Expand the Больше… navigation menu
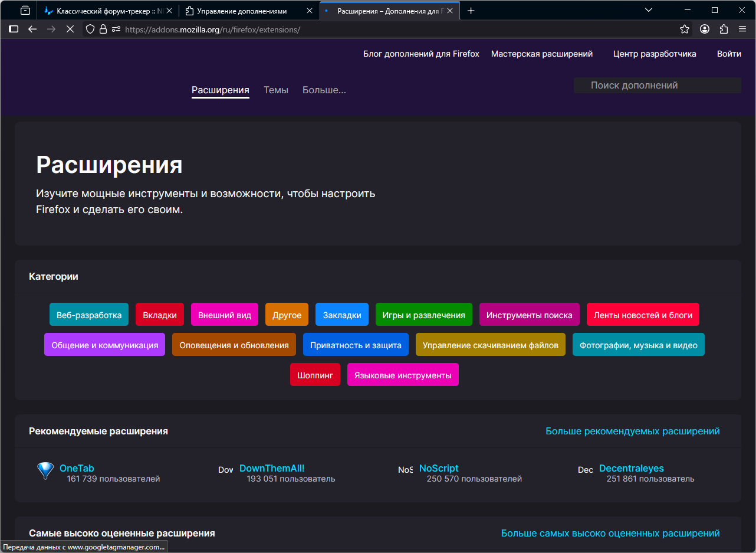756x553 pixels. [324, 90]
